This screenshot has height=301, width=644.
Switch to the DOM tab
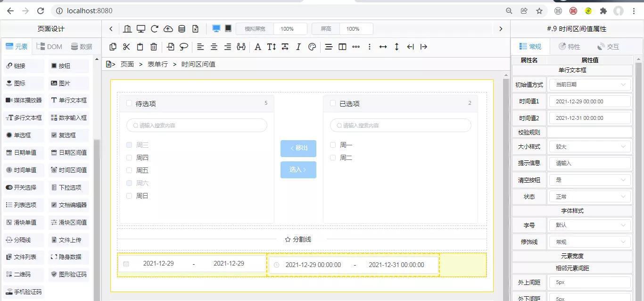50,47
